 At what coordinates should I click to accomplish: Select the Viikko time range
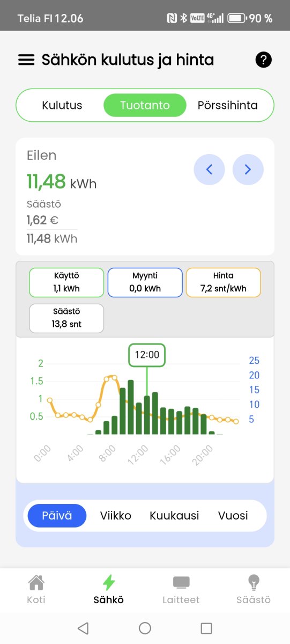[116, 516]
